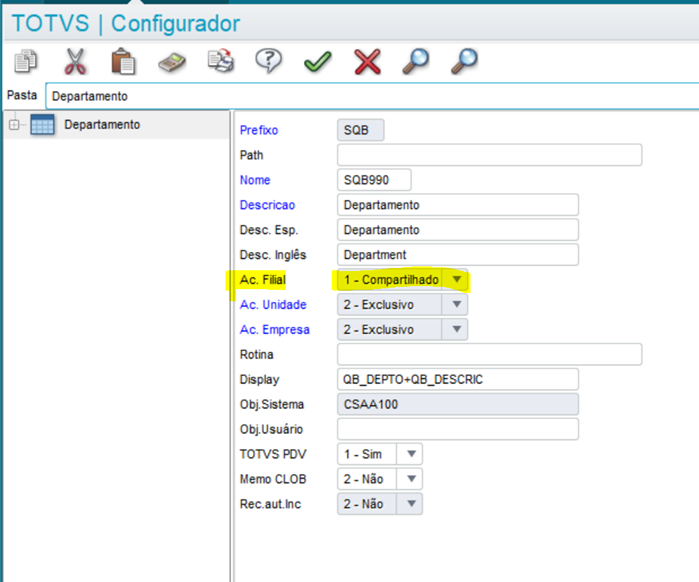This screenshot has height=582, width=699.
Task: Click the print documents icon
Action: click(x=221, y=61)
